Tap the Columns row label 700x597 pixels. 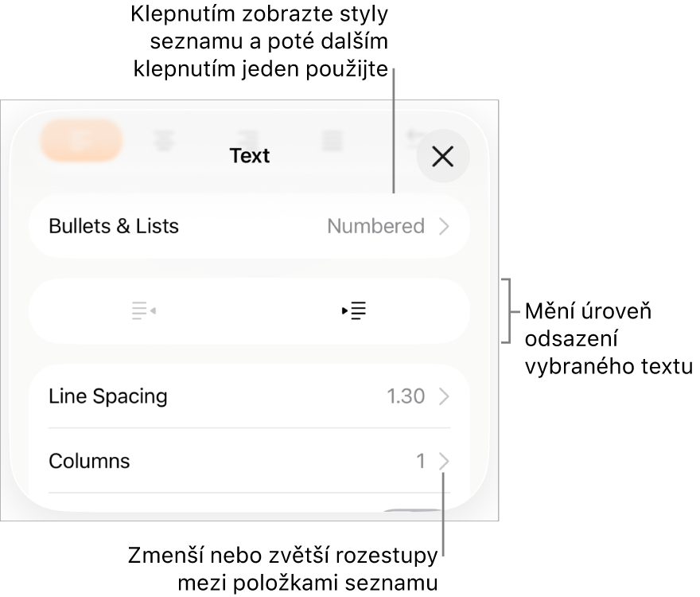click(89, 461)
